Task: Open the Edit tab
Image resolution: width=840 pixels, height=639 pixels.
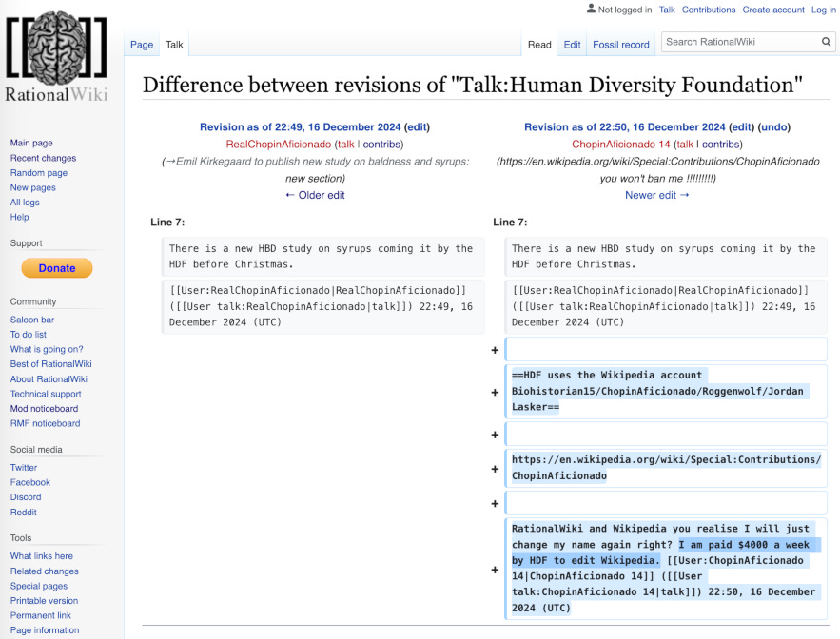Action: (x=572, y=45)
